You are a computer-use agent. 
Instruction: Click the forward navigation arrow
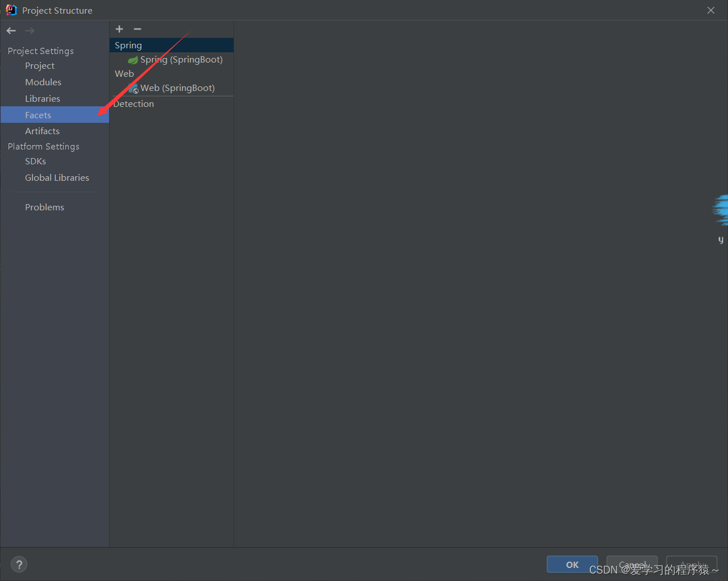(x=30, y=31)
